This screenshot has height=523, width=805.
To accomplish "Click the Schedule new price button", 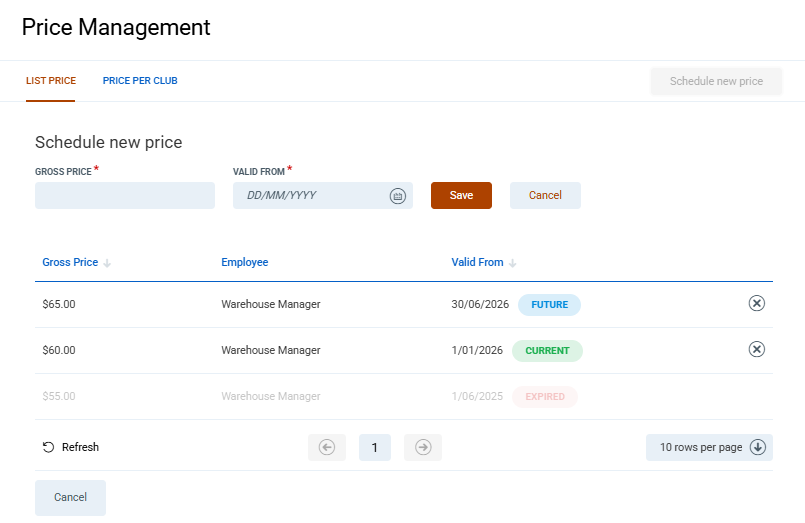I will tap(716, 82).
